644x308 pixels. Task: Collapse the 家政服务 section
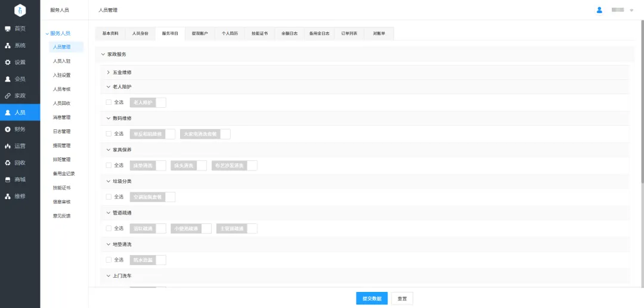click(103, 54)
